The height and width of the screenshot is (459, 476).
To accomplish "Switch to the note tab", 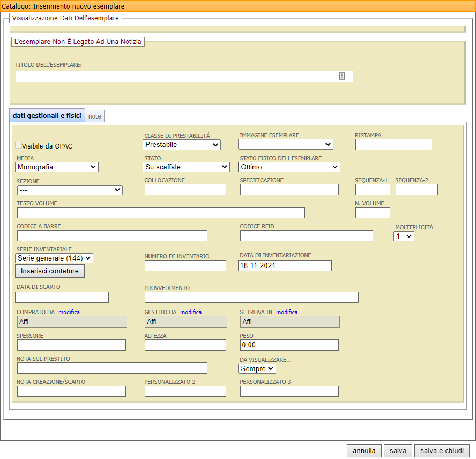I will click(94, 116).
